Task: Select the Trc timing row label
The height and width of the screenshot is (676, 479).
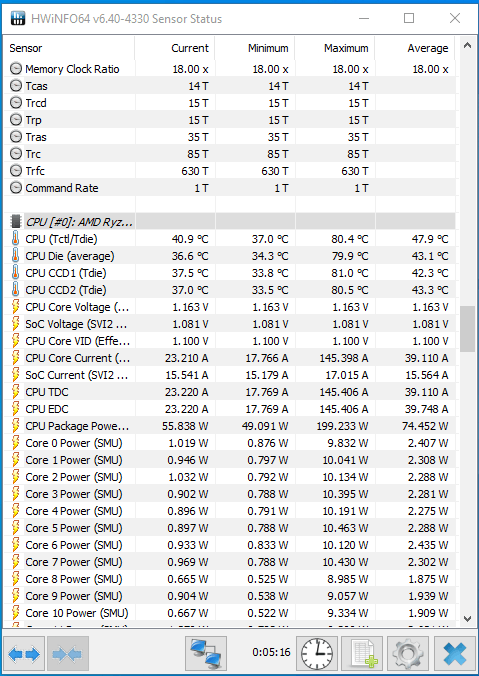Action: point(33,154)
